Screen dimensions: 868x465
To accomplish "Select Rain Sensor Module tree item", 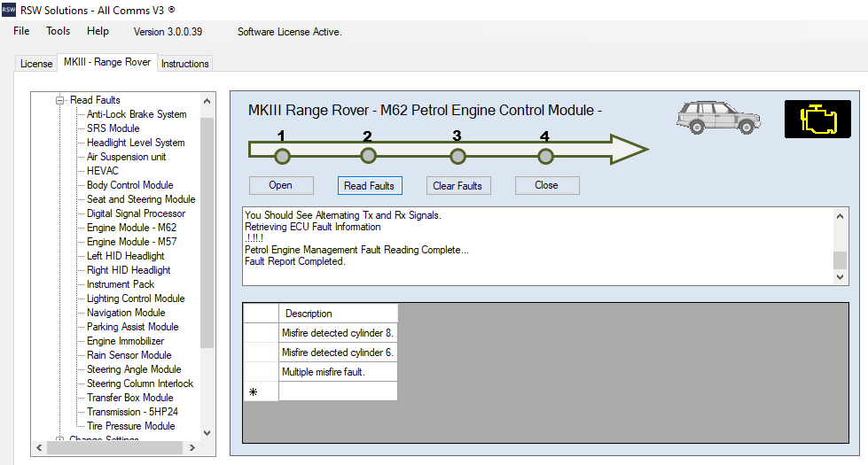I will pos(129,355).
